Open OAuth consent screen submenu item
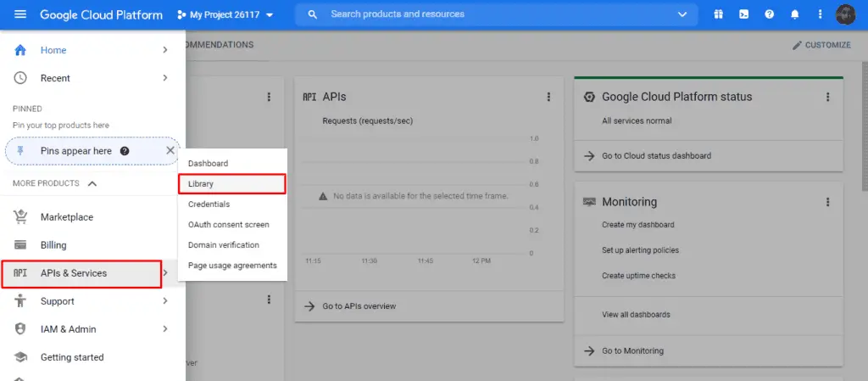Screen dimensions: 868x381 pos(232,225)
